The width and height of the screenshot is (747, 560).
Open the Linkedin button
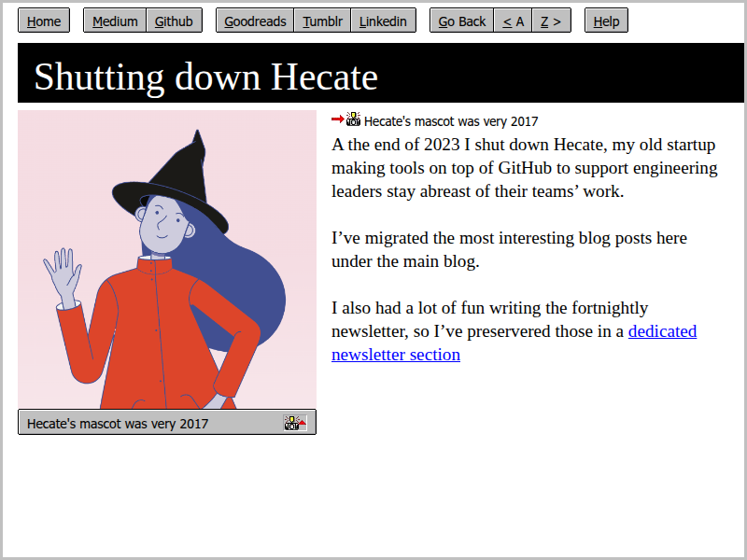(383, 21)
